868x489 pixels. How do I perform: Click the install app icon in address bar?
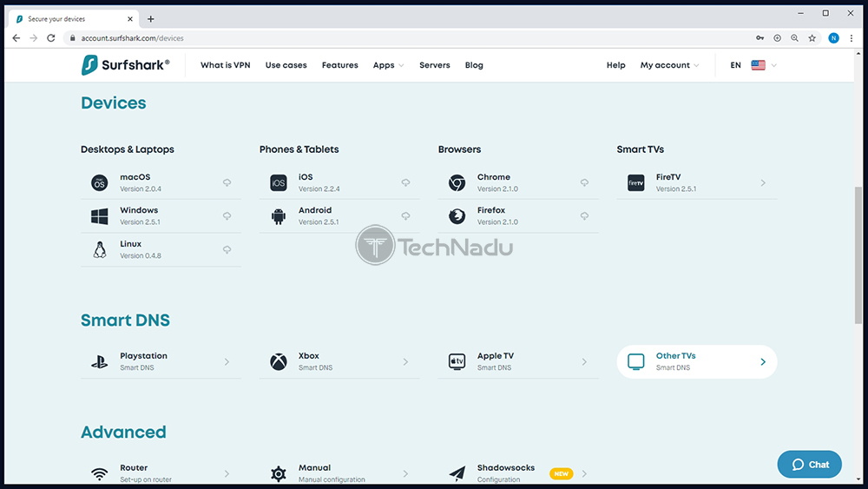coord(777,37)
